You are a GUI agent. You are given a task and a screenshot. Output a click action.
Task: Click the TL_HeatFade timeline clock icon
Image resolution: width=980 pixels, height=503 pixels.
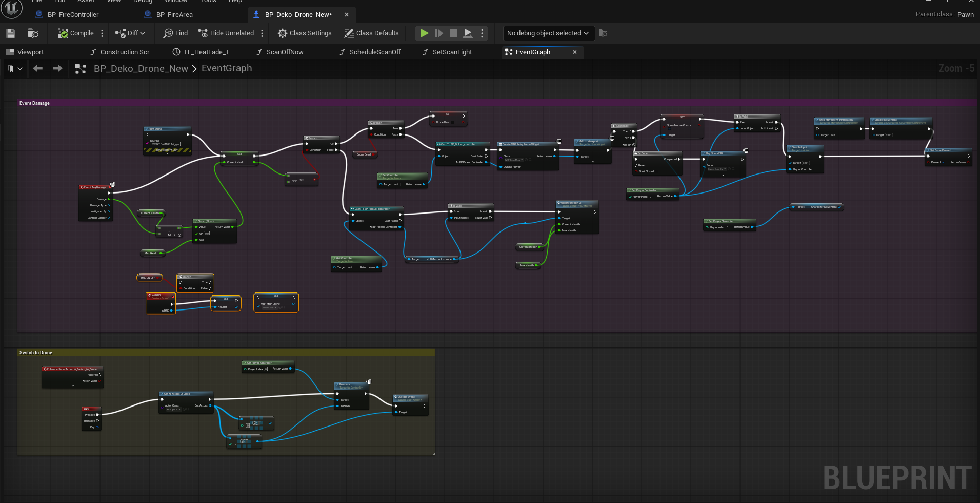[x=176, y=52]
